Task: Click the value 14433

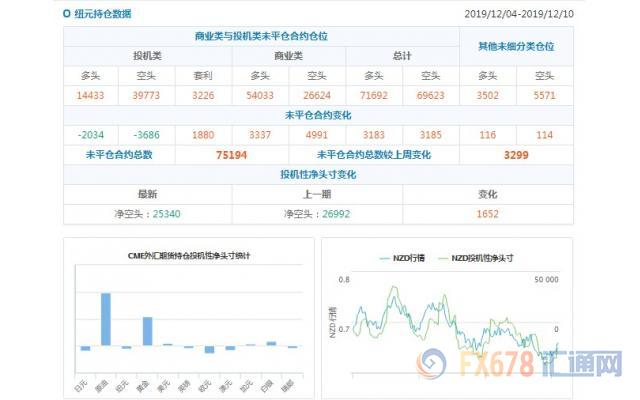Action: [x=91, y=96]
